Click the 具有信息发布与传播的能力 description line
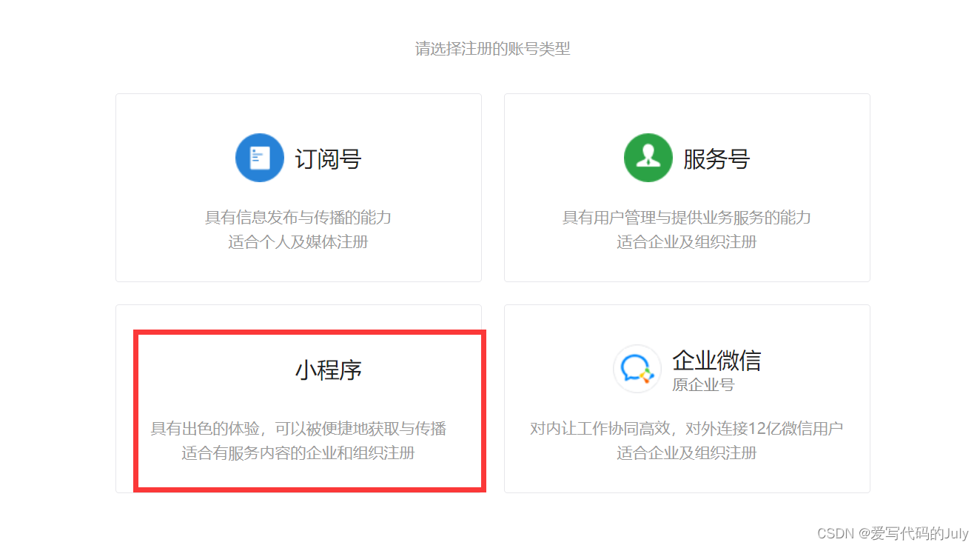 298,218
